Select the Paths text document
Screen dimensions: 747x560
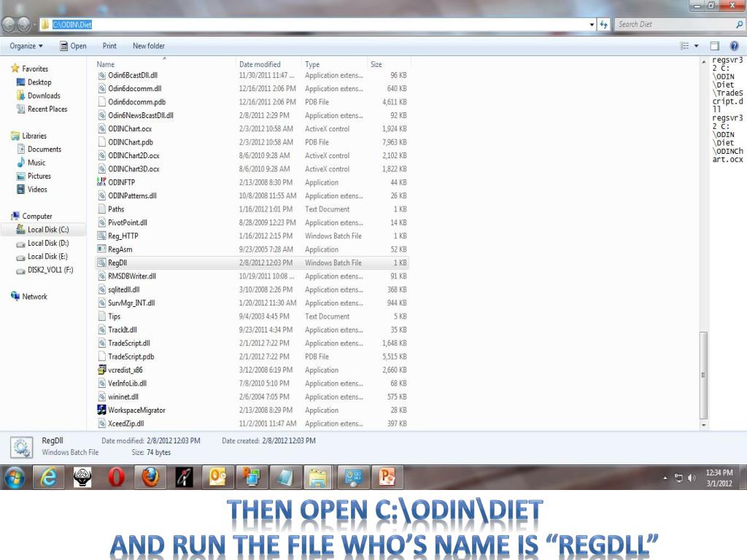click(252, 209)
